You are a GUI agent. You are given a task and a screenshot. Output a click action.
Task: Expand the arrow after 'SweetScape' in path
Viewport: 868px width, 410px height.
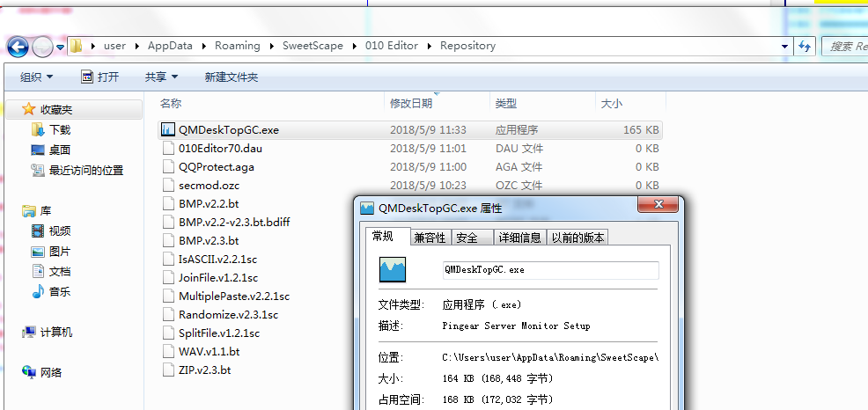coord(354,46)
